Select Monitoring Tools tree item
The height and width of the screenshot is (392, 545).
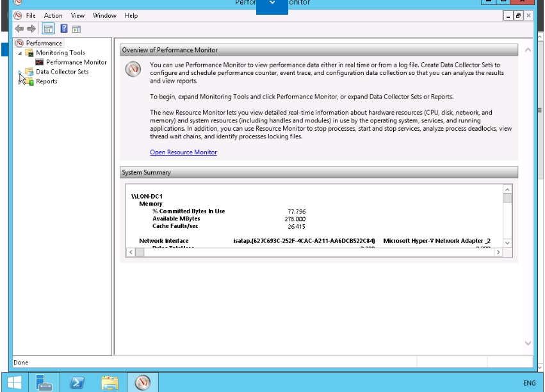click(60, 53)
